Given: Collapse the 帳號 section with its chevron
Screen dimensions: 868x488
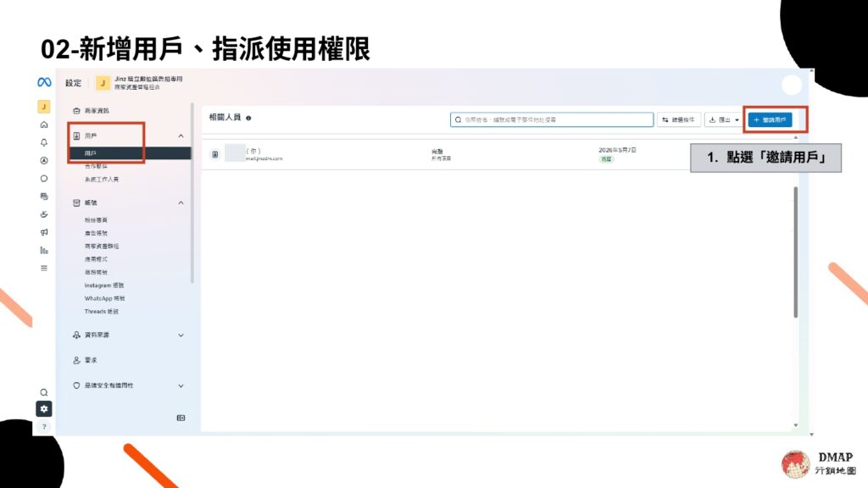Looking at the screenshot, I should point(181,203).
